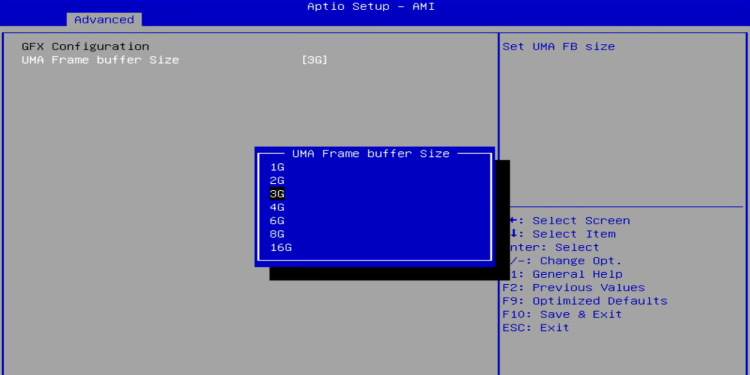Open the Advanced tab
The width and height of the screenshot is (750, 375).
pyautogui.click(x=104, y=20)
